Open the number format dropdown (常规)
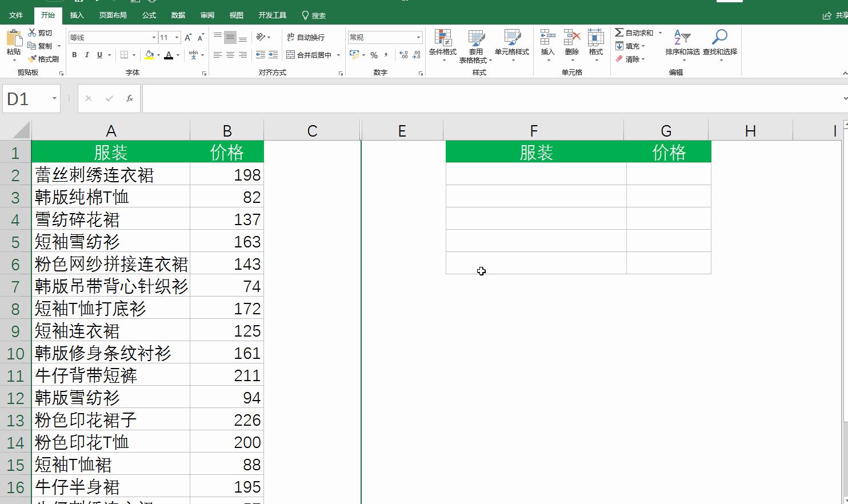The height and width of the screenshot is (504, 848). click(418, 38)
